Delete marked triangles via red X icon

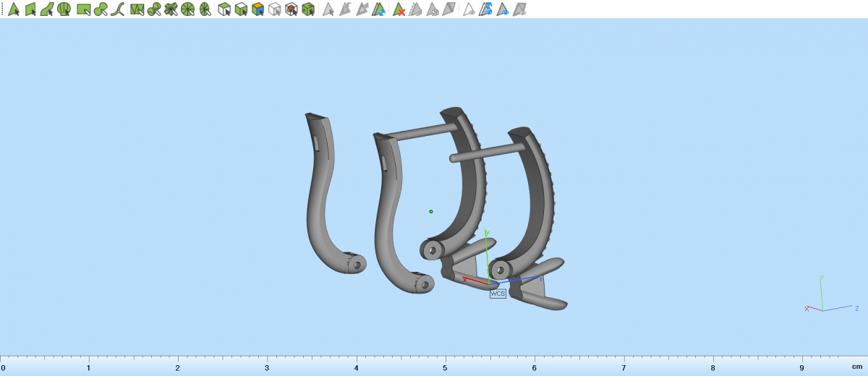[x=399, y=9]
